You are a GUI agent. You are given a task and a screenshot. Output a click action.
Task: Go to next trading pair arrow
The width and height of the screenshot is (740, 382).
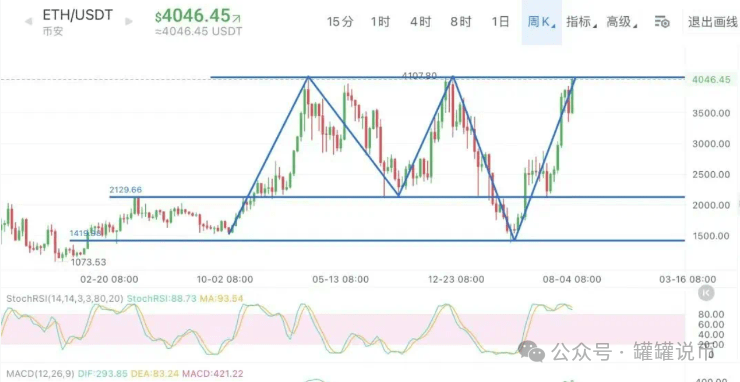tap(128, 22)
